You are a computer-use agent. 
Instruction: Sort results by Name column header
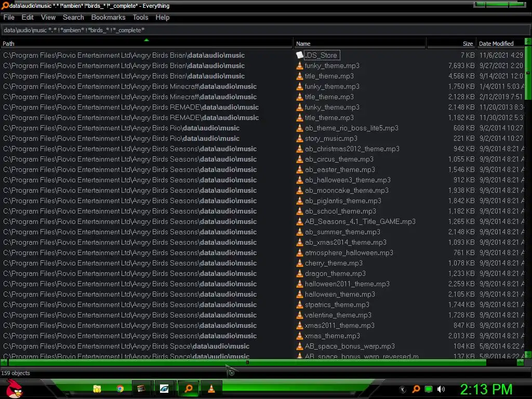point(360,44)
